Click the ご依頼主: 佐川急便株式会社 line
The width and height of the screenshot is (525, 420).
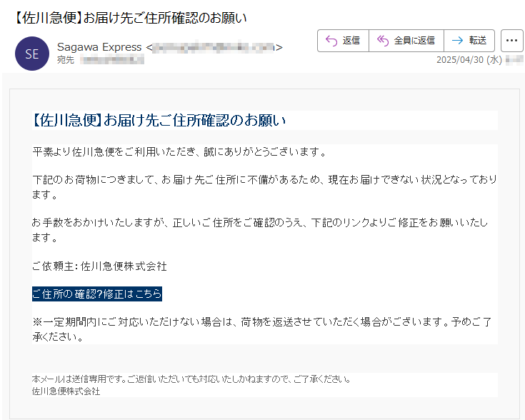point(99,266)
